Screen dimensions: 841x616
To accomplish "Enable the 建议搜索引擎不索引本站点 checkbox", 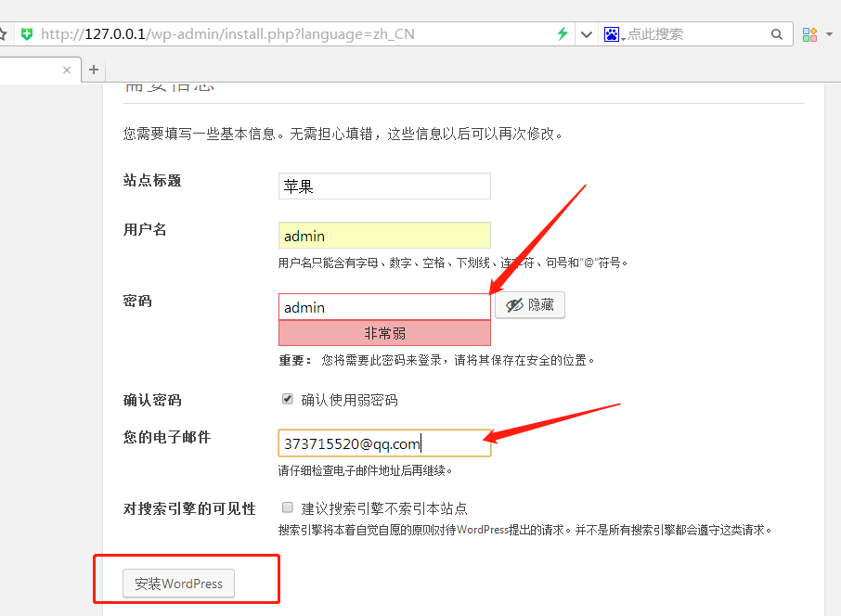I will click(x=288, y=507).
